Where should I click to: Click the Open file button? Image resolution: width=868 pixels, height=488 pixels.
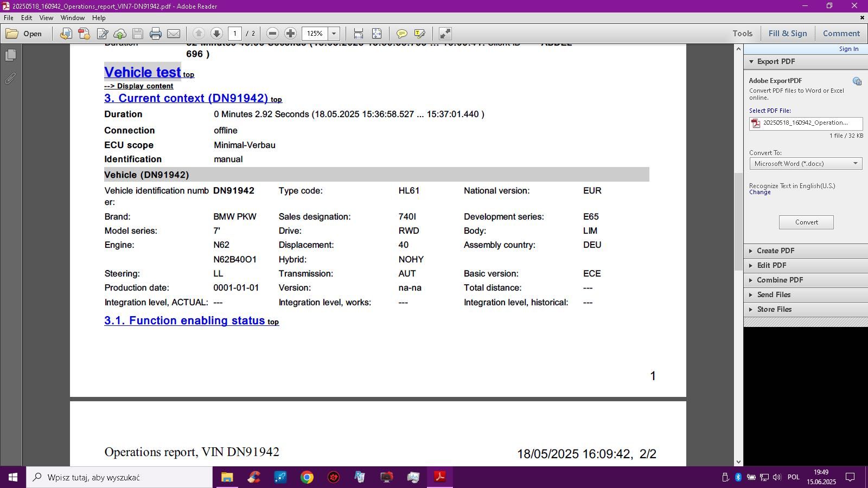24,34
